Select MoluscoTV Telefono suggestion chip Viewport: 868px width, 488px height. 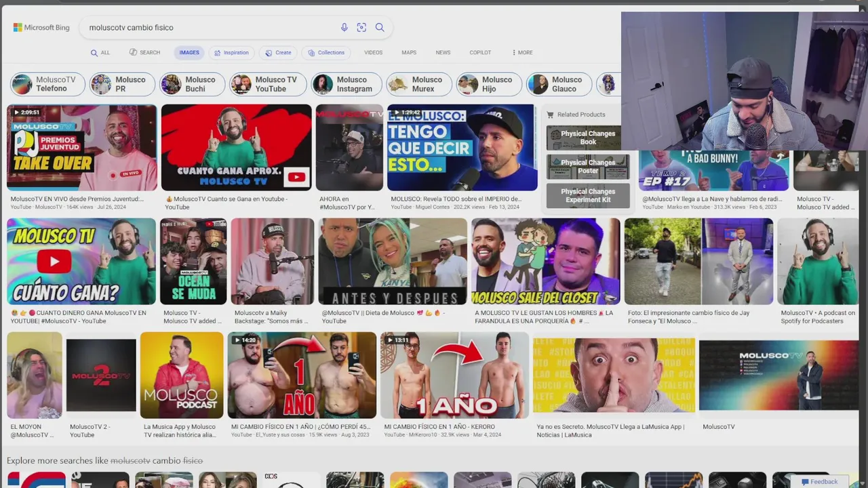click(x=47, y=84)
